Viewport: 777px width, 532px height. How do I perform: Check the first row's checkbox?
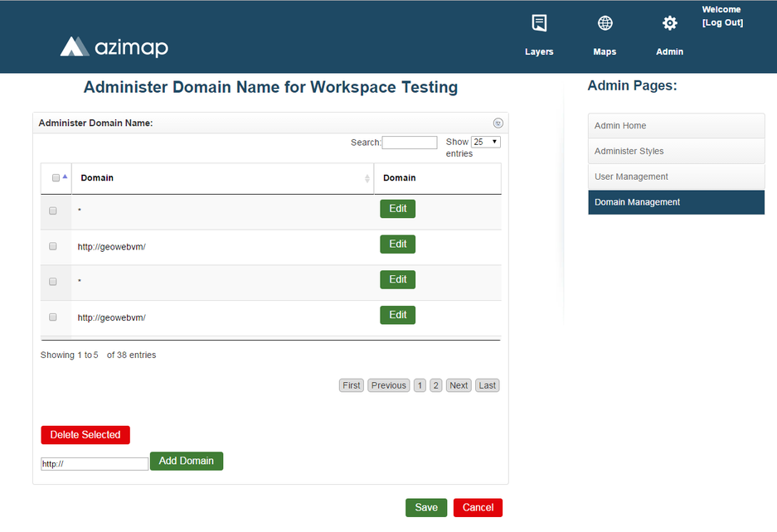[53, 211]
